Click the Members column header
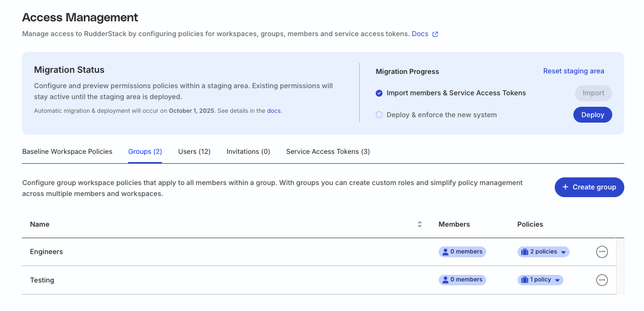 [454, 224]
